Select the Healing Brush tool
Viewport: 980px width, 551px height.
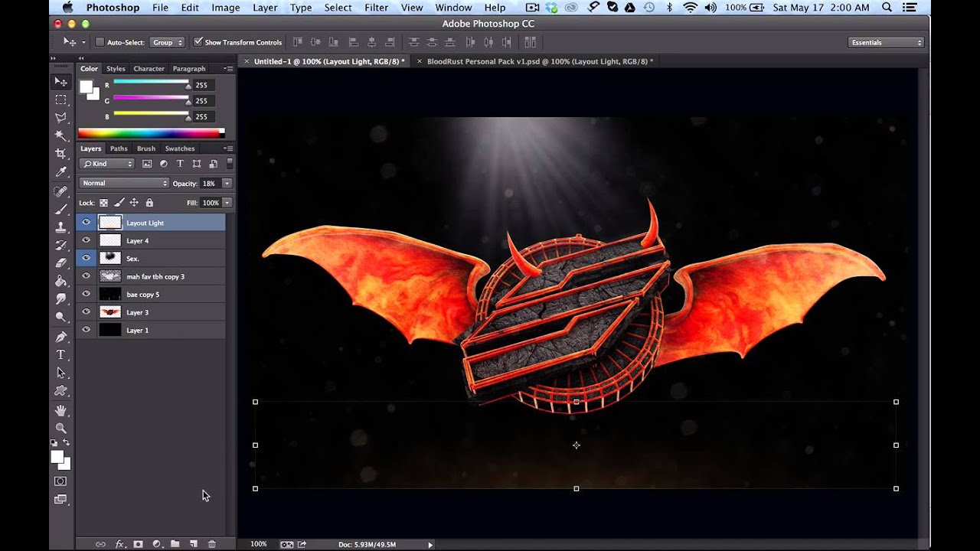pyautogui.click(x=61, y=191)
